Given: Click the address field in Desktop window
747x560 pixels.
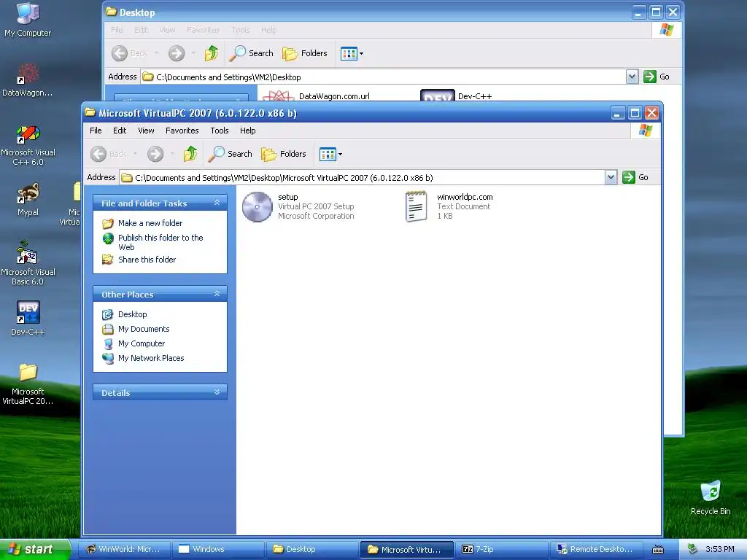Looking at the screenshot, I should [x=383, y=77].
